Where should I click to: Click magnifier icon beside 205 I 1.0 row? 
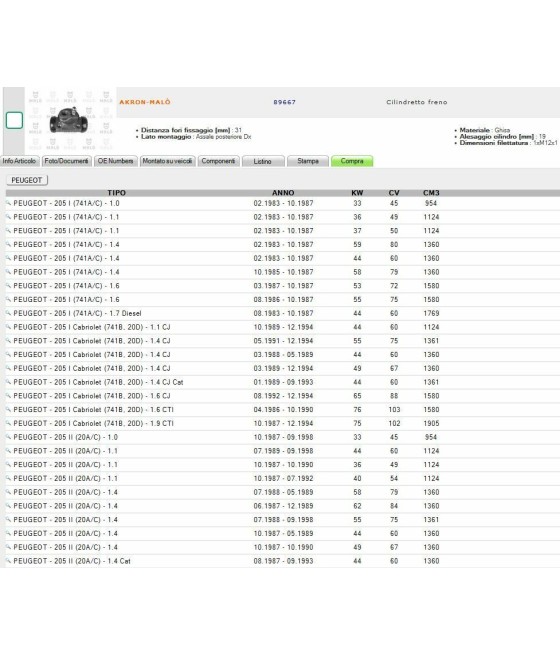(x=8, y=203)
